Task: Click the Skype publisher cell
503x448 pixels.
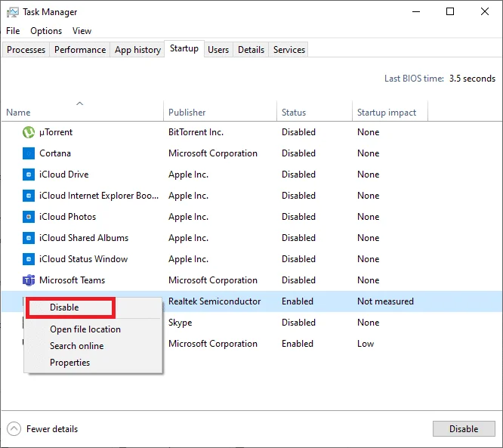Action: pos(180,323)
